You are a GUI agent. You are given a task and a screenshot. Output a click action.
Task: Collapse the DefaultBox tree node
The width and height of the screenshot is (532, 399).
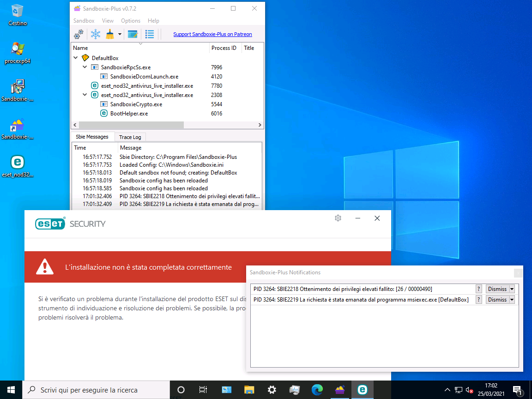76,58
